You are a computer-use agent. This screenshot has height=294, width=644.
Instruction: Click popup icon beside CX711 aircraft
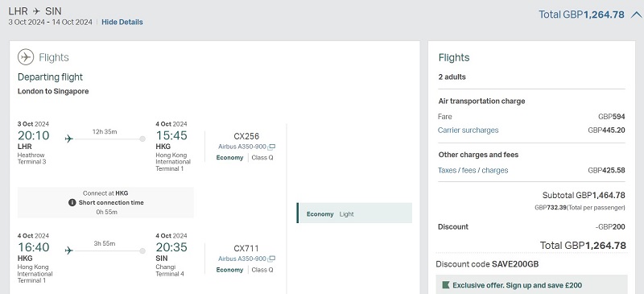[x=271, y=259]
